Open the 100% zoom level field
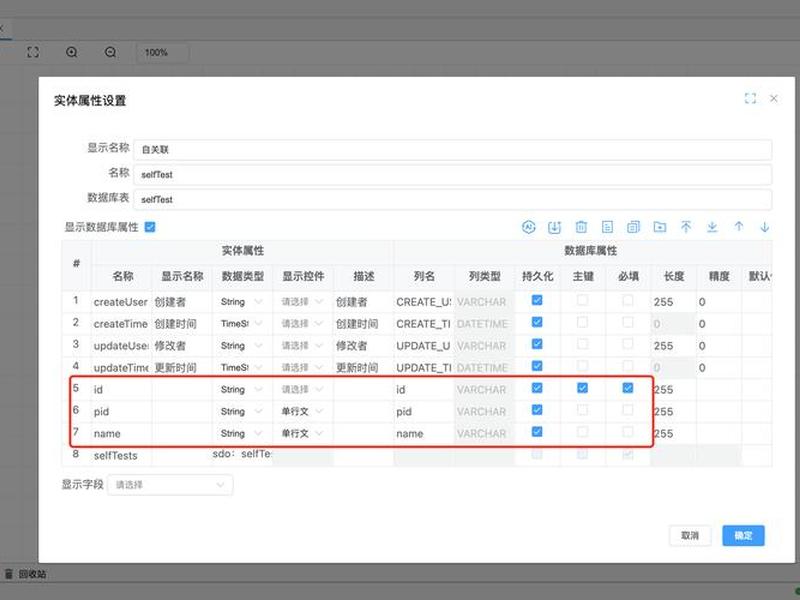Viewport: 800px width, 600px height. coord(163,53)
